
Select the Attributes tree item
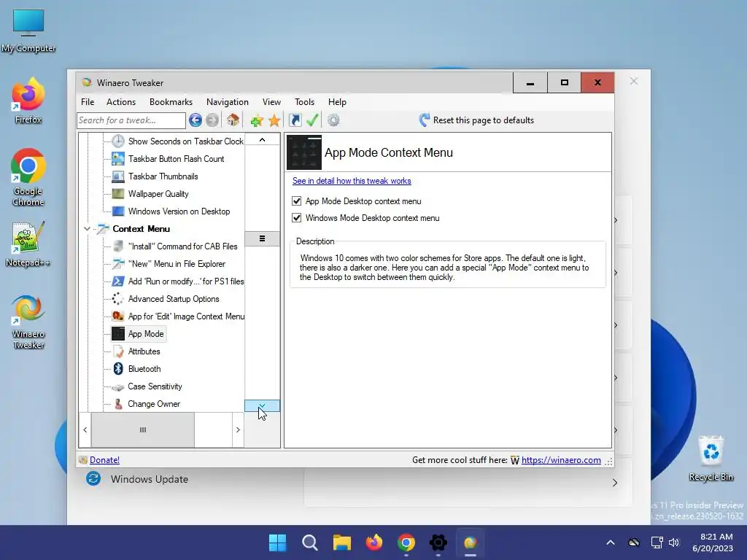144,351
